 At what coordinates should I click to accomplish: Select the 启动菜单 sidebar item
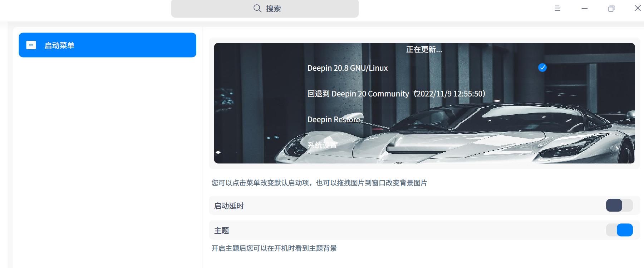[x=107, y=45]
